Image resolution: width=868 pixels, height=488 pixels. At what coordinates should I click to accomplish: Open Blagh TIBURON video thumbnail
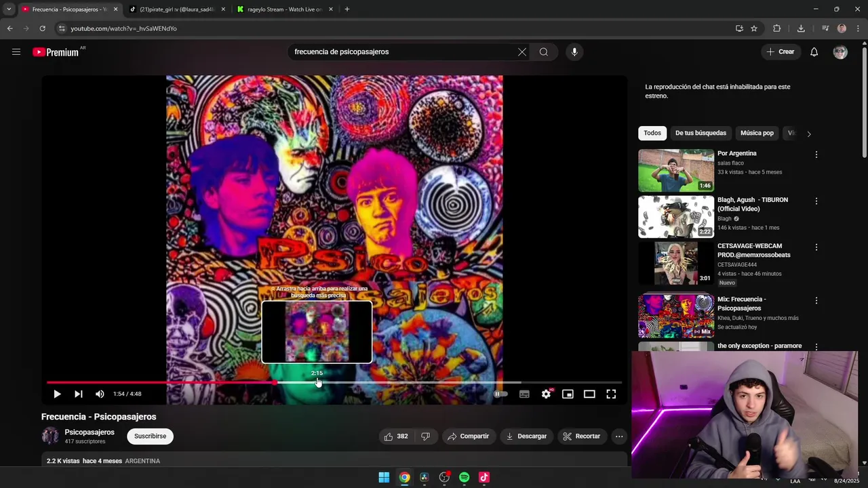point(676,217)
